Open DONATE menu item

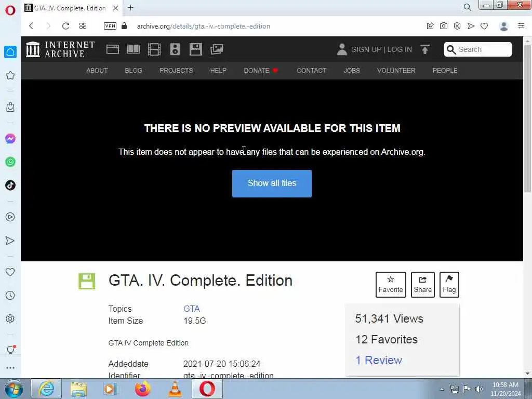click(x=261, y=71)
